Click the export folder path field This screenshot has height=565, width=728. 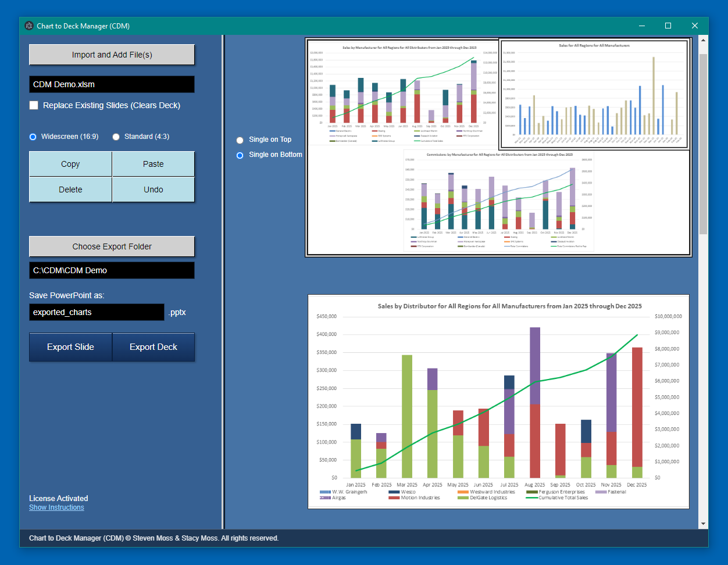112,270
